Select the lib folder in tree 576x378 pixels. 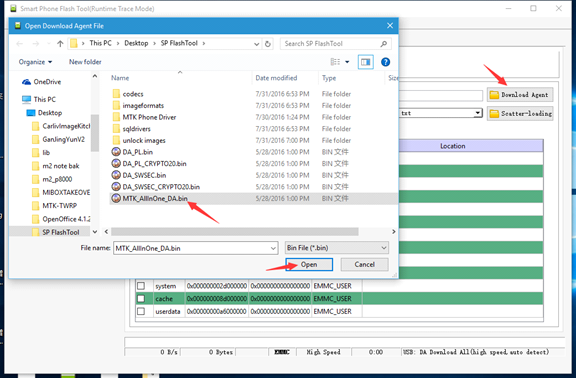(46, 153)
